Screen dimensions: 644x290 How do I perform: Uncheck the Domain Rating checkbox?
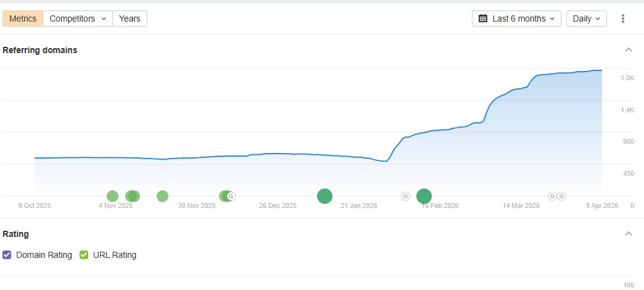[7, 255]
